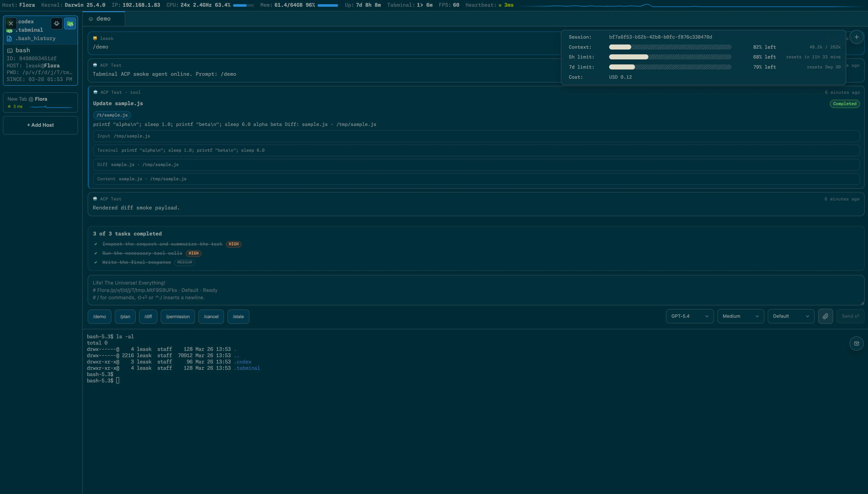Click the MEDIUM priority badge
Screen dimensions: 868x494
coord(185,263)
